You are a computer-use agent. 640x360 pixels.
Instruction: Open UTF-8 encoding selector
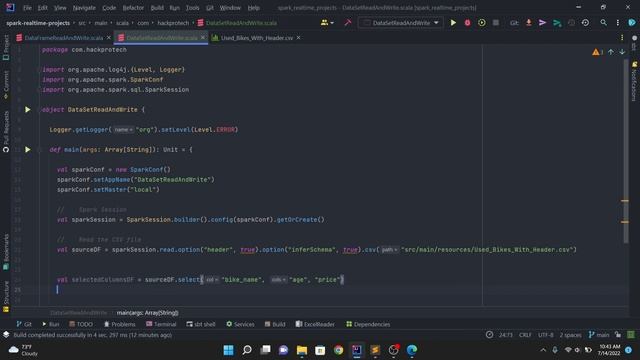546,335
